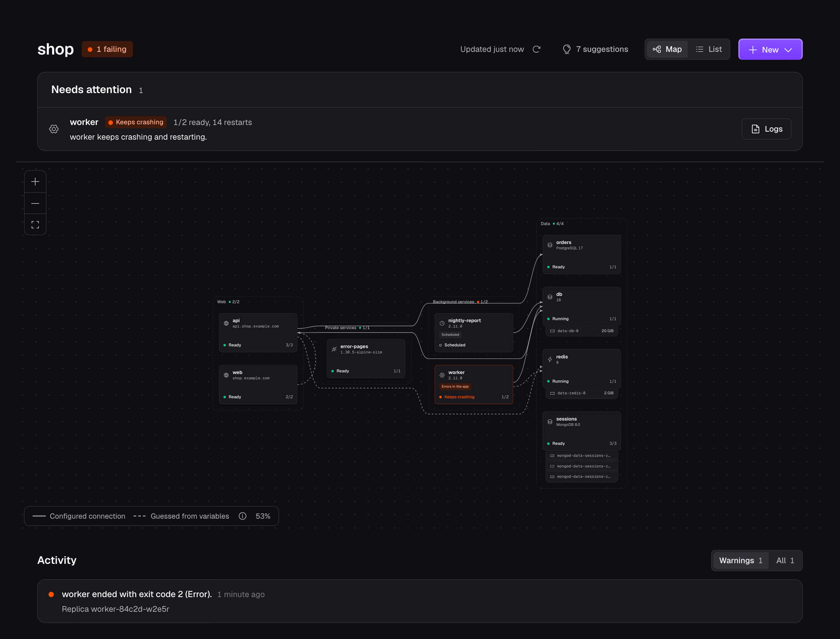Select the All activity tab

[785, 561]
